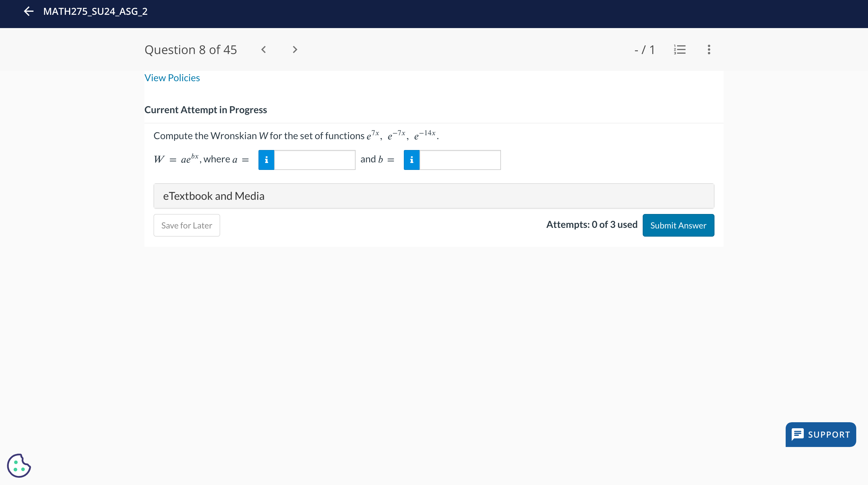Open the question list icon

680,49
